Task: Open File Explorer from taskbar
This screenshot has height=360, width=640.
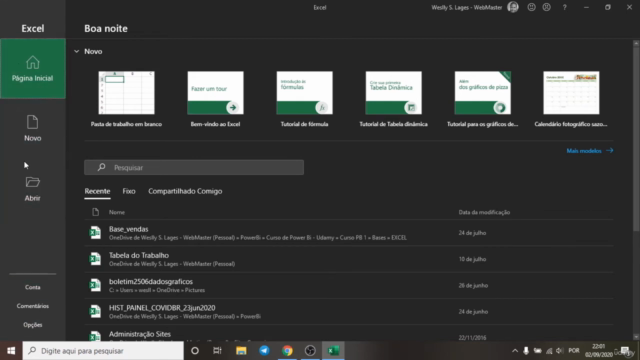Action: click(x=241, y=351)
